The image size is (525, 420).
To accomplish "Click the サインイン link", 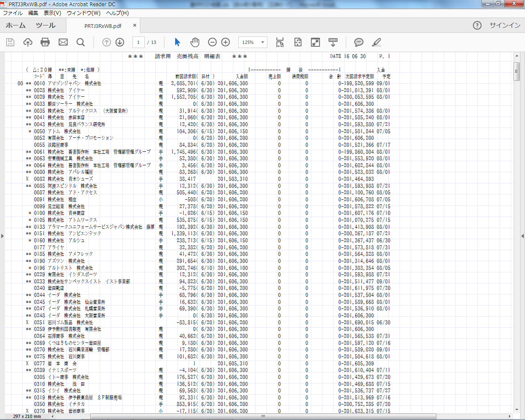I will coord(504,25).
